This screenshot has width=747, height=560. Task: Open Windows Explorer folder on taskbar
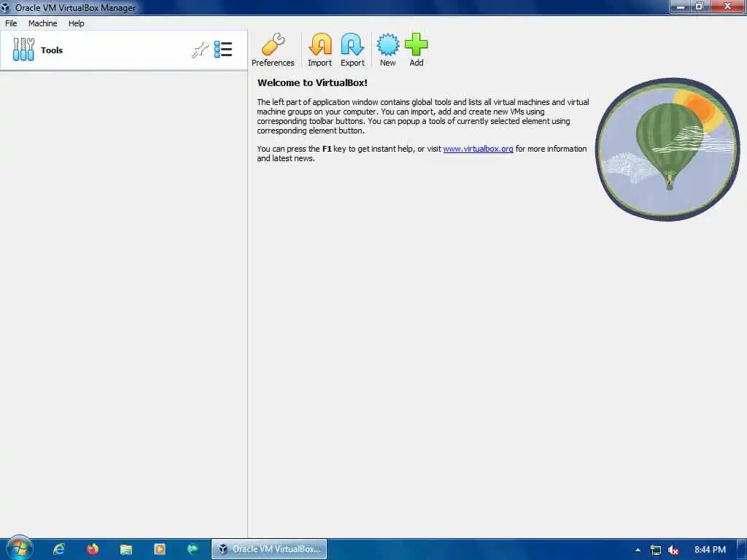[x=125, y=549]
